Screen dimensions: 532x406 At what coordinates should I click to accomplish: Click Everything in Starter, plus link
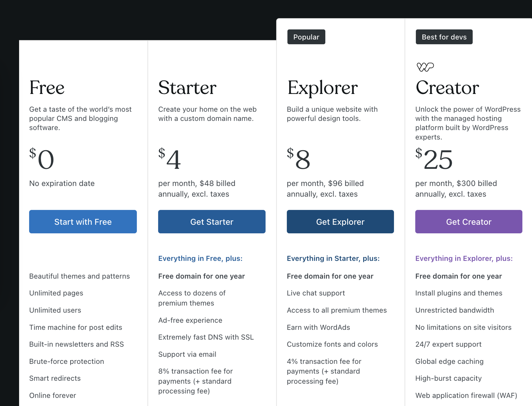pyautogui.click(x=333, y=258)
